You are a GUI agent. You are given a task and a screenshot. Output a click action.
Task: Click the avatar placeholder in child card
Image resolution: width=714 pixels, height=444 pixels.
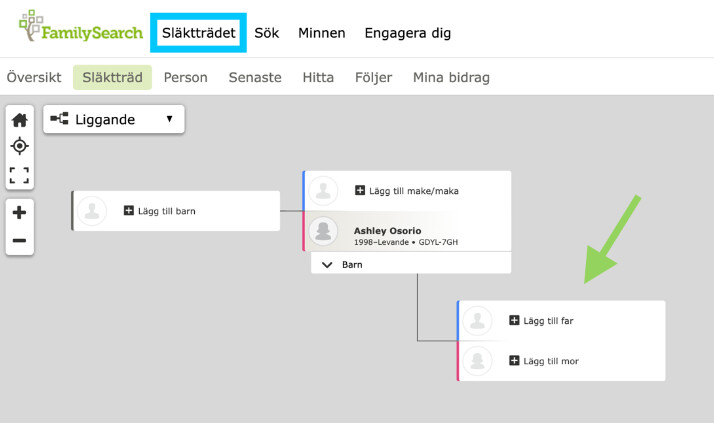92,211
